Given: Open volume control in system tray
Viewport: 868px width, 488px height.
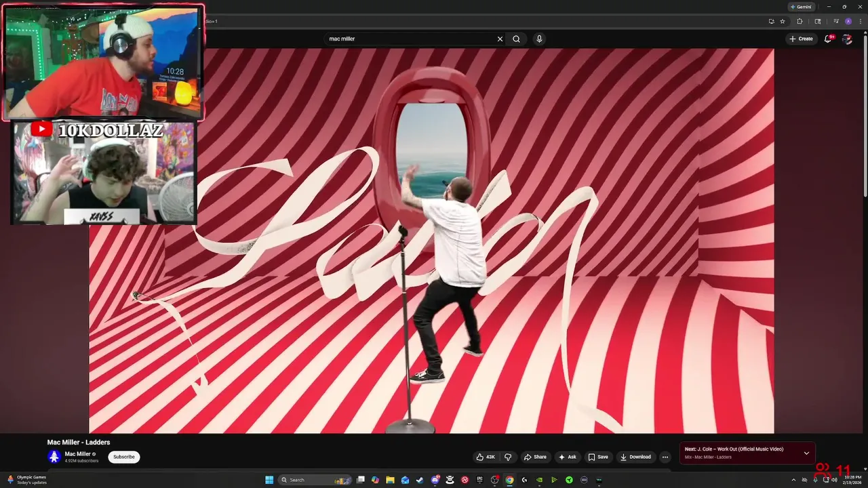Looking at the screenshot, I should 835,480.
